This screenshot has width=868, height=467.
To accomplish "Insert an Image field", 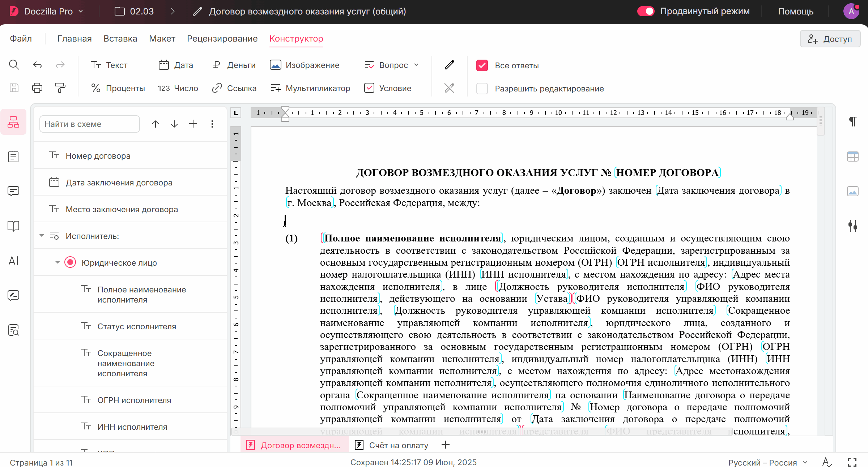I will pyautogui.click(x=305, y=65).
